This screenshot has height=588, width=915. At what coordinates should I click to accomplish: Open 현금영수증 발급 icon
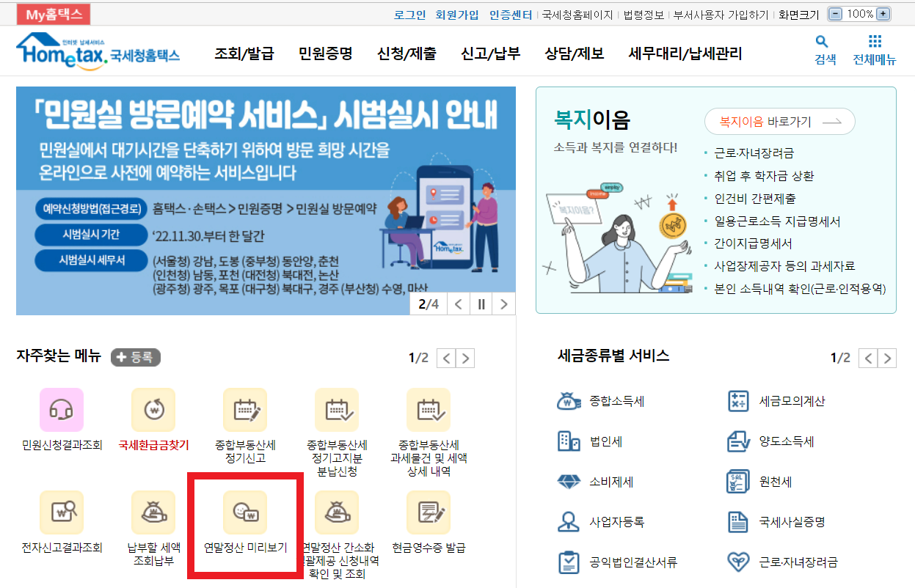[x=429, y=512]
